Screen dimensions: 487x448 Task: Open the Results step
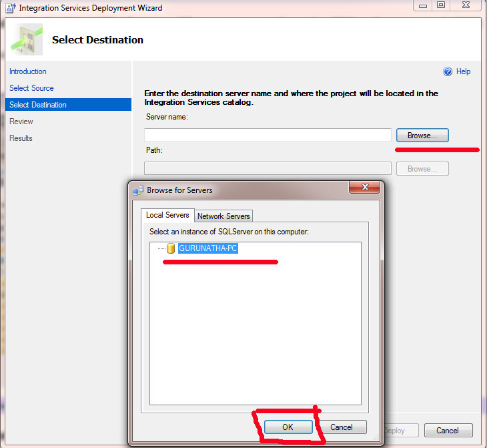tap(21, 138)
